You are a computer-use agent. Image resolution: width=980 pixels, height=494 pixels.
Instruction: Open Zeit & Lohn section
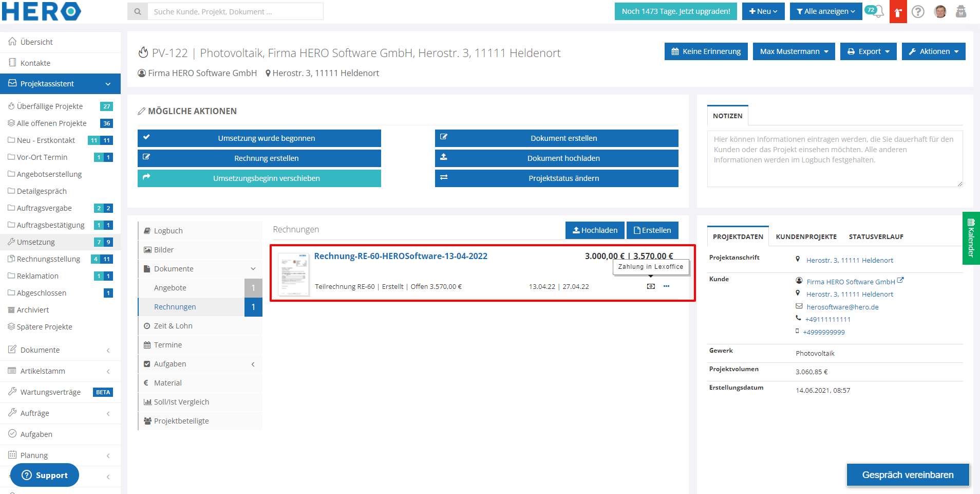coord(200,326)
